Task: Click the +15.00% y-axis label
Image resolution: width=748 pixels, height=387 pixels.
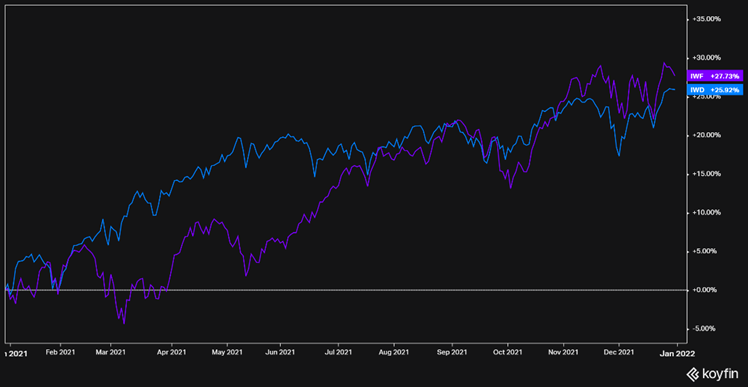Action: 706,174
